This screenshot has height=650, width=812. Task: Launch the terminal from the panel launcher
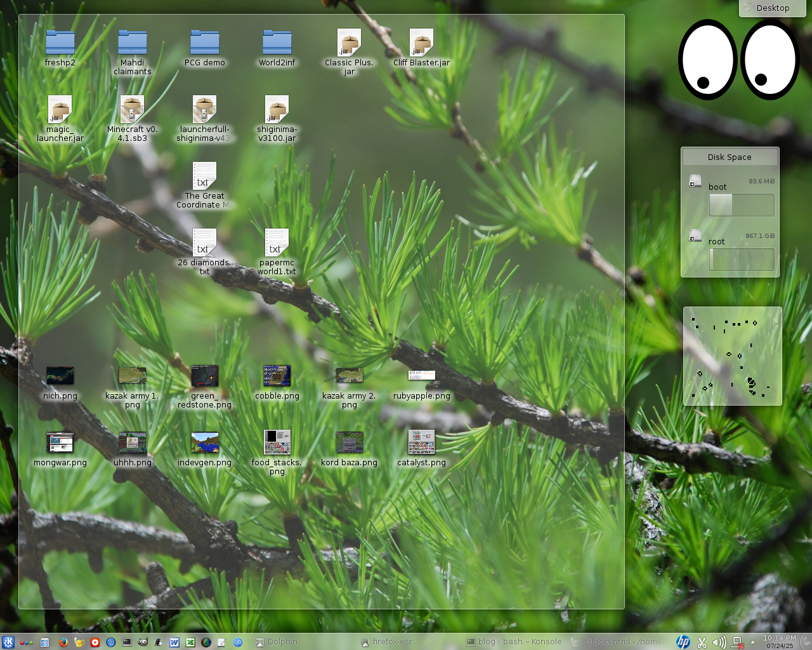click(127, 642)
